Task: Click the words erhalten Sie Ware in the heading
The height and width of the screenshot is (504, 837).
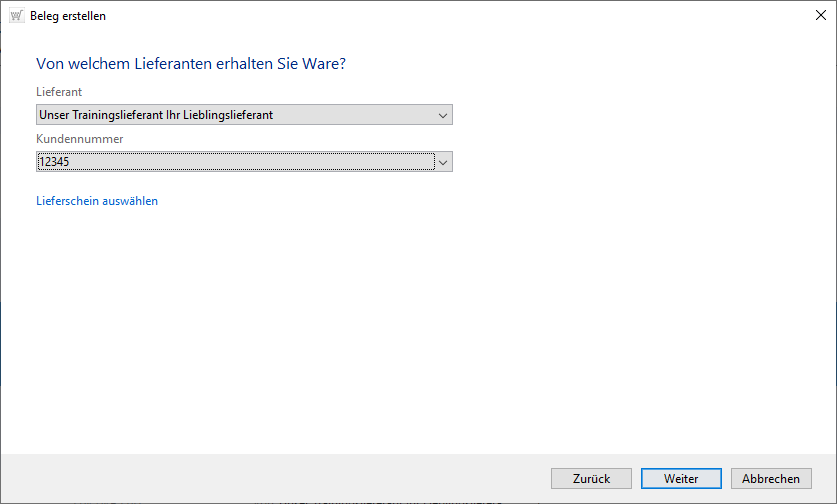Action: pos(305,64)
